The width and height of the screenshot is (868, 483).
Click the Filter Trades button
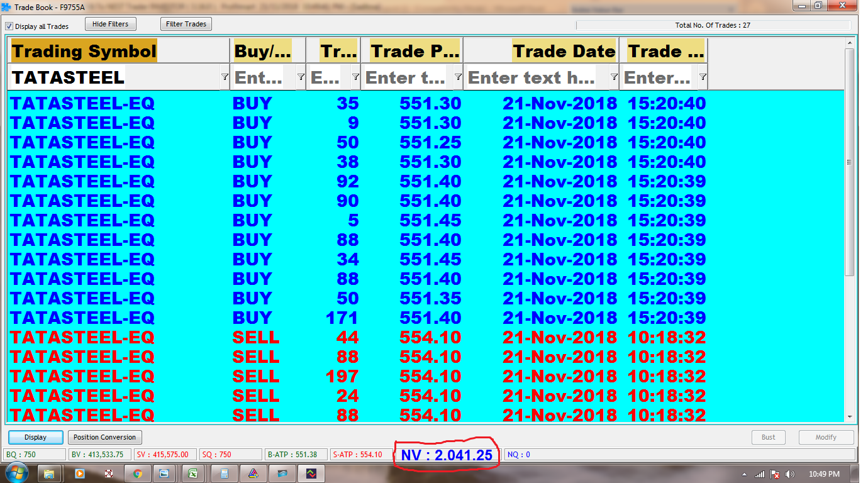(186, 24)
